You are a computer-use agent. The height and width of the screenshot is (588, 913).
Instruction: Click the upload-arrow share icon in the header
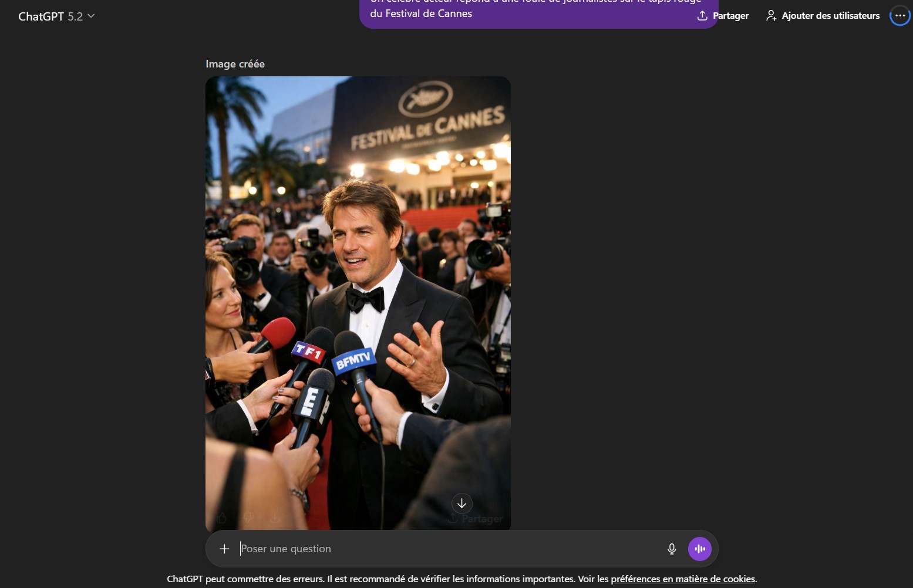tap(702, 16)
